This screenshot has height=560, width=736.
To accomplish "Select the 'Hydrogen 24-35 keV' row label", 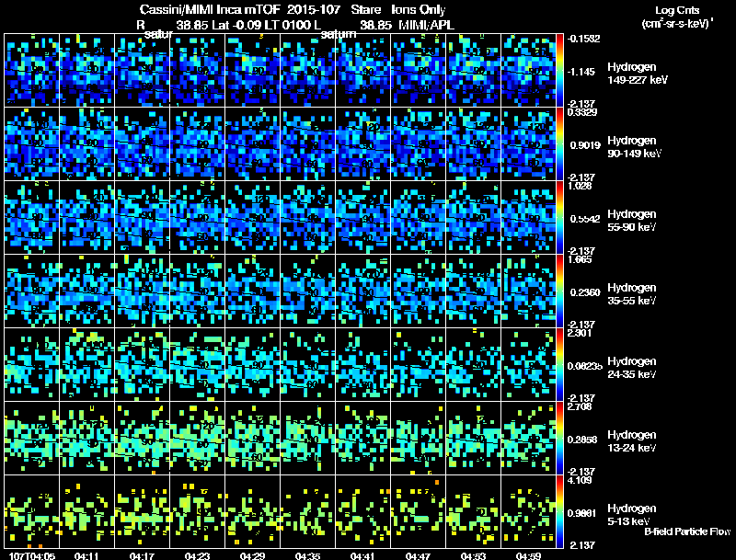I will tap(632, 368).
